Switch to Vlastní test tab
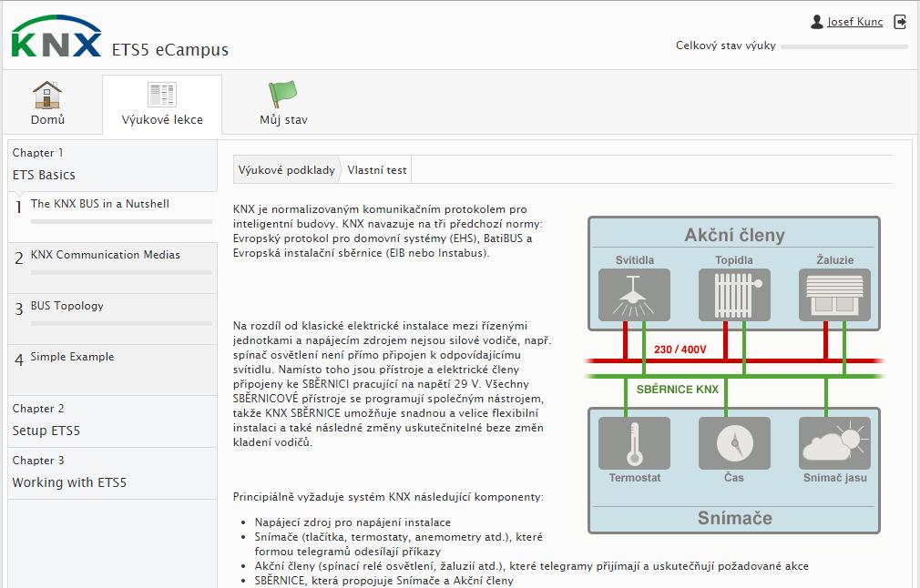The width and height of the screenshot is (920, 588). pyautogui.click(x=377, y=170)
